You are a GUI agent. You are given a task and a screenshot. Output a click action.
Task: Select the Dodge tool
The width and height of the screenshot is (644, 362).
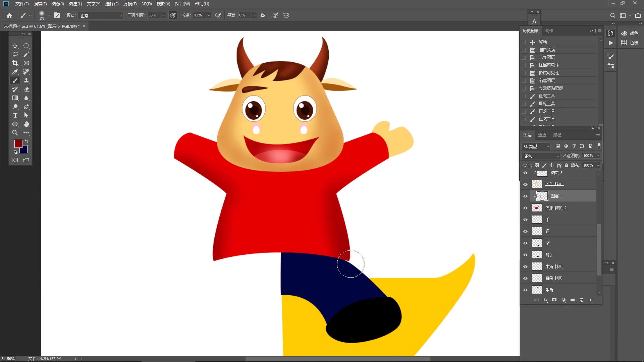[15, 107]
